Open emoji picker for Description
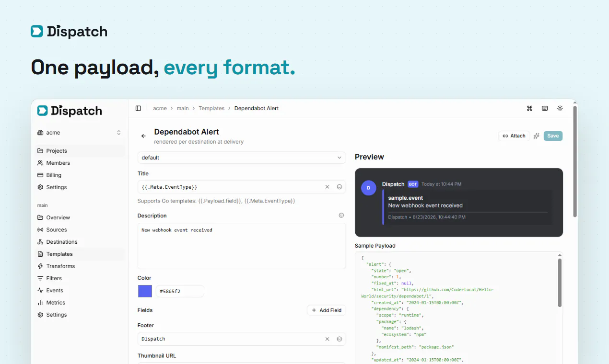The image size is (609, 364). [341, 216]
